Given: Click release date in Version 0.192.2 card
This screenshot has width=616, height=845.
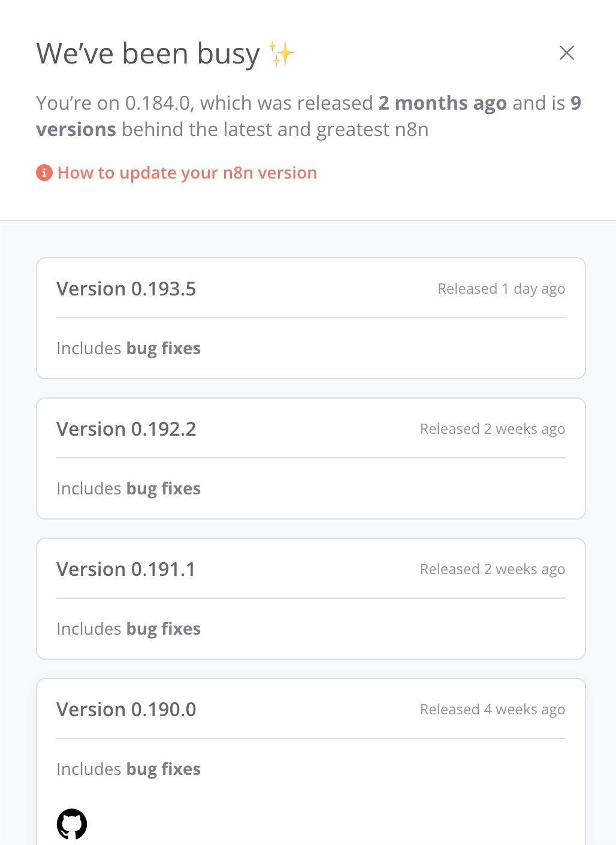Looking at the screenshot, I should pyautogui.click(x=492, y=429).
